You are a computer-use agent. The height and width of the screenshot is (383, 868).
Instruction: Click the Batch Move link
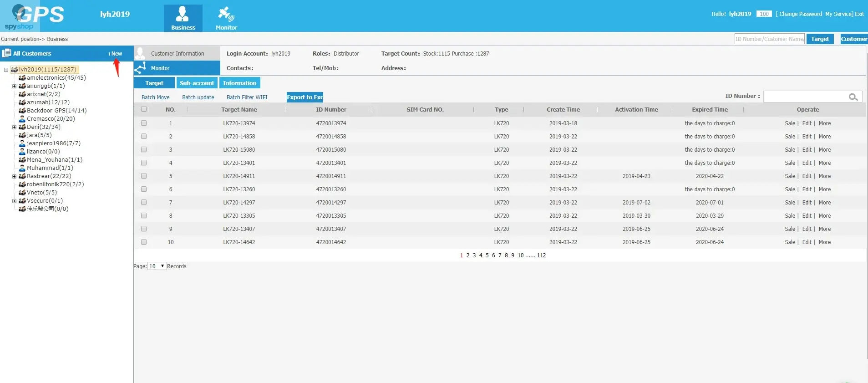[155, 97]
